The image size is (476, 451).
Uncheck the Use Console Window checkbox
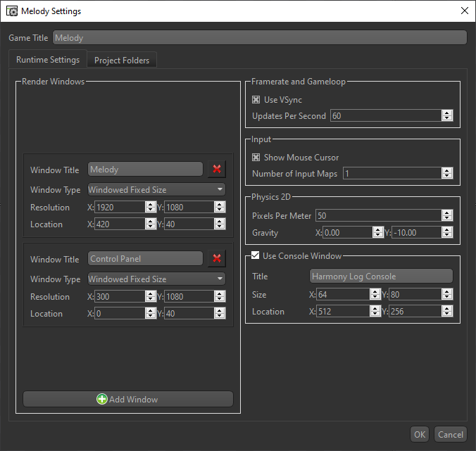[256, 255]
